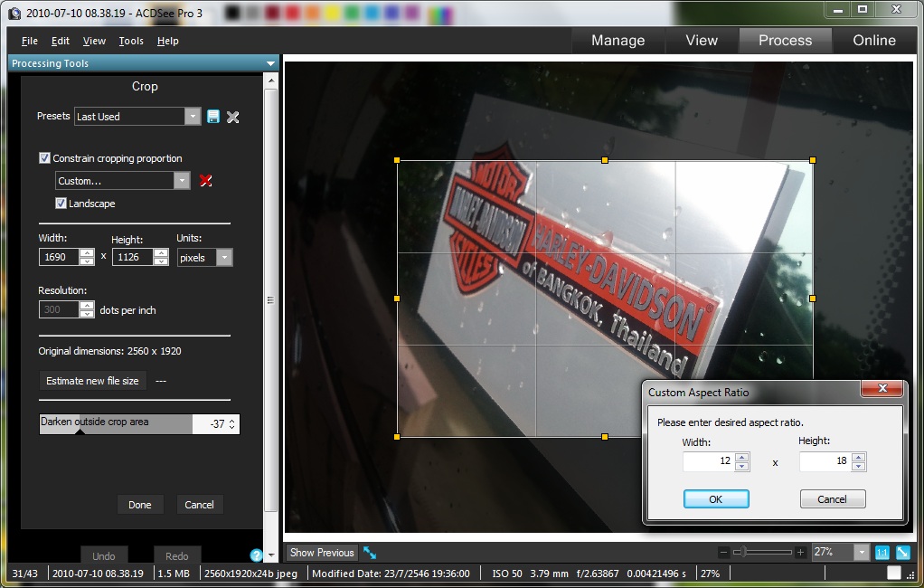This screenshot has height=588, width=924.
Task: Confirm the aspect ratio with OK
Action: [x=716, y=499]
